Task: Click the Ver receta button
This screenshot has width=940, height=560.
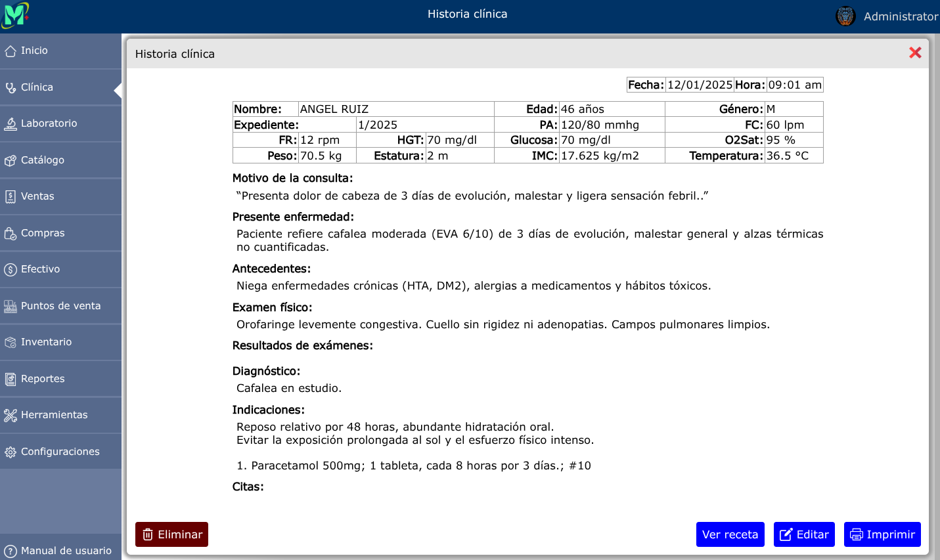Action: coord(730,534)
